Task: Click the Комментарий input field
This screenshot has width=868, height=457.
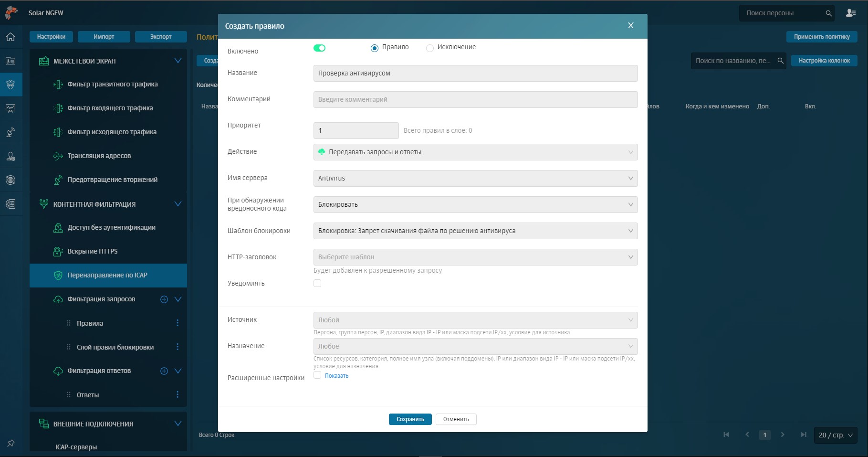Action: [x=475, y=100]
